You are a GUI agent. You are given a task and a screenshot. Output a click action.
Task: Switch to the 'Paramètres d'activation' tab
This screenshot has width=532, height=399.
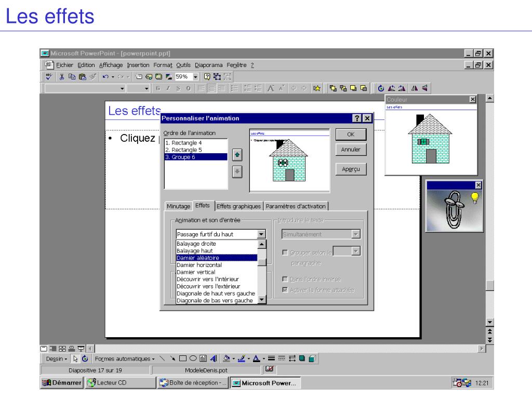pos(296,206)
